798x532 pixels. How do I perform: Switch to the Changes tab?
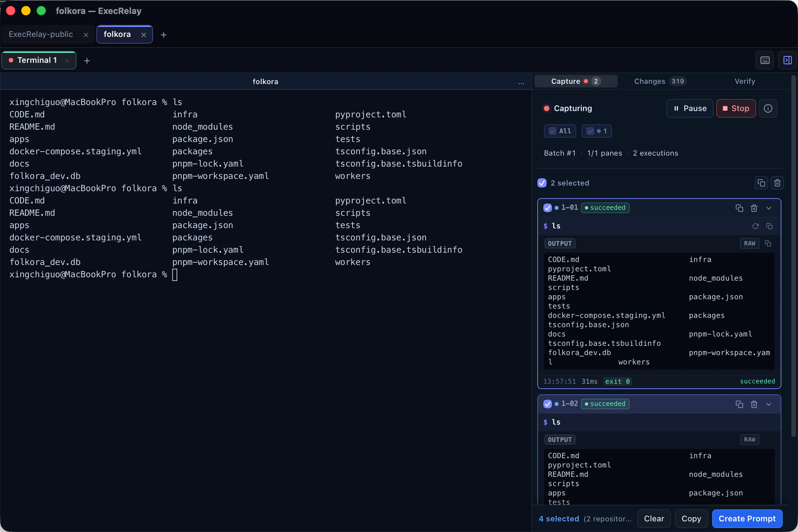[x=660, y=81]
